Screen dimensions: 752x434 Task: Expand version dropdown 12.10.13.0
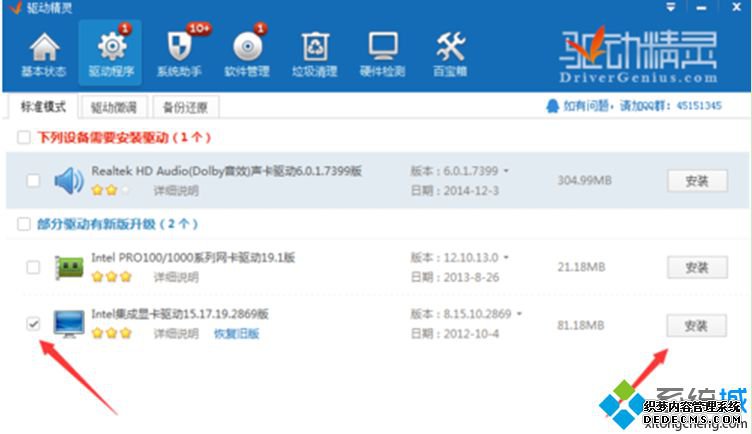pos(506,258)
